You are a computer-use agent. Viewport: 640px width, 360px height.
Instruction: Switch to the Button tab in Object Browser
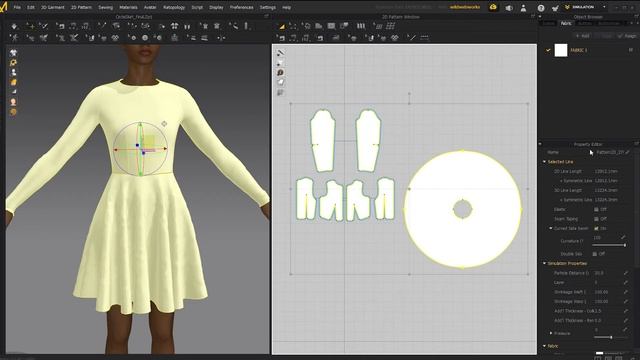pos(584,23)
